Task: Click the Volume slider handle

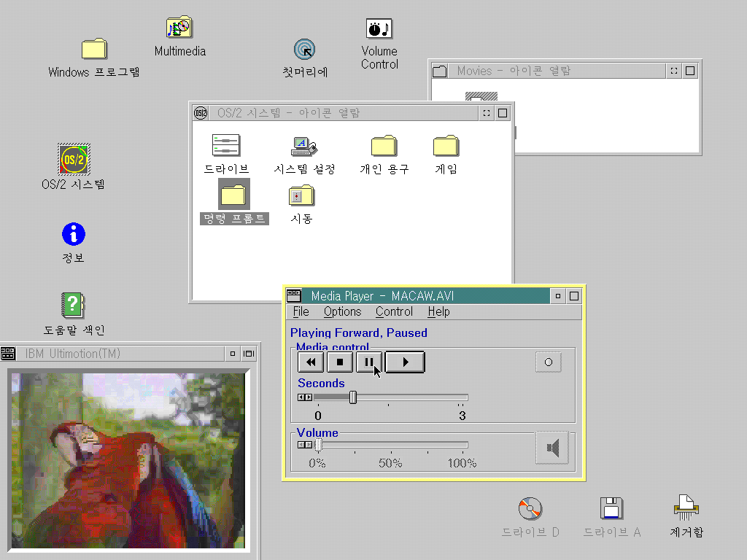Action: coord(319,445)
